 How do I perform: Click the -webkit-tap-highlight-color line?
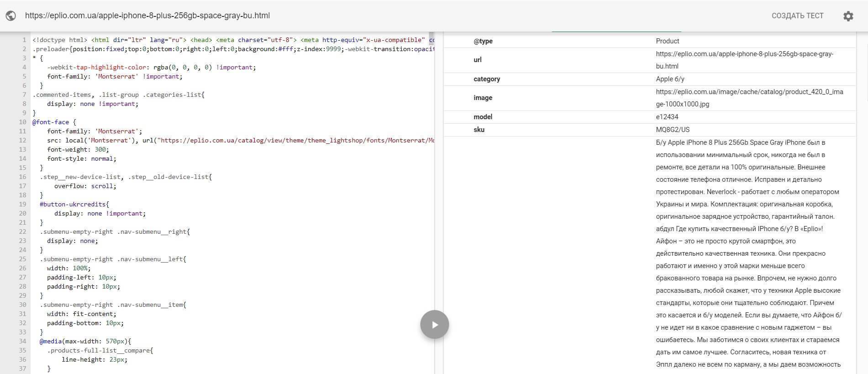[152, 67]
